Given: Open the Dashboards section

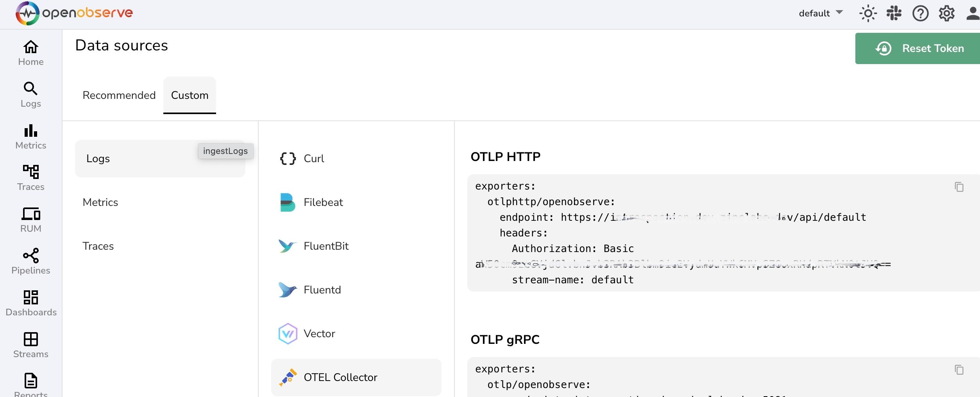Looking at the screenshot, I should pos(30,302).
